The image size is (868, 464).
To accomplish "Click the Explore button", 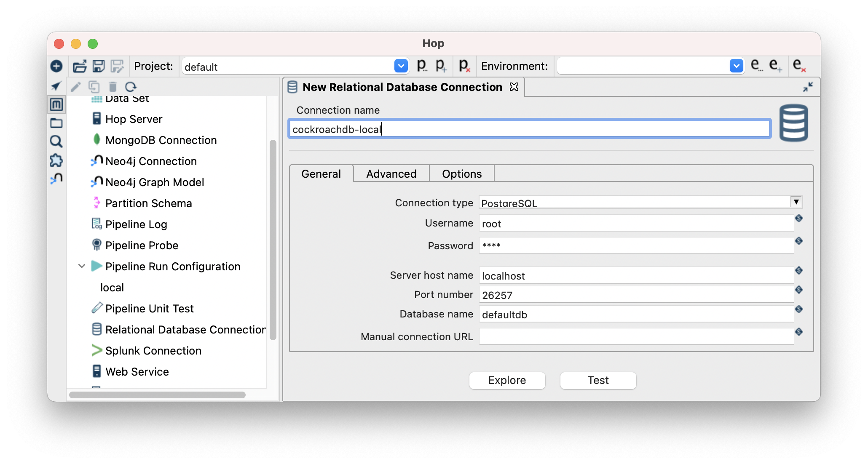I will pos(507,380).
